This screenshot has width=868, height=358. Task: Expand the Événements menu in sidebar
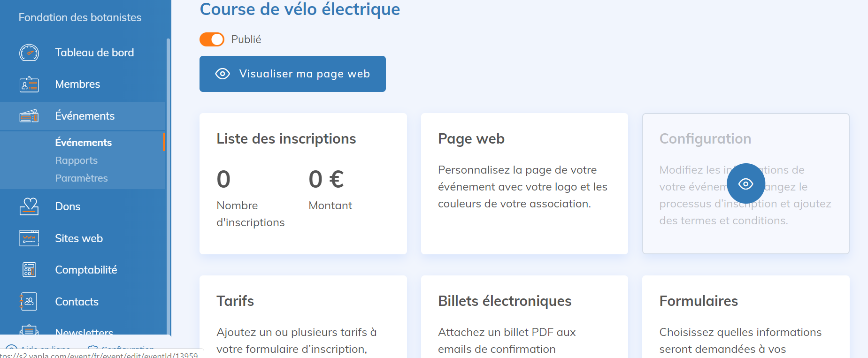point(84,116)
